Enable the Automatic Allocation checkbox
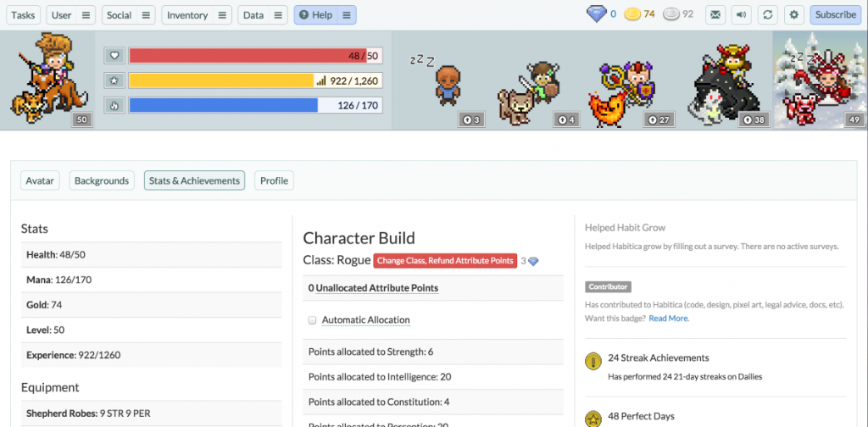The image size is (868, 427). (x=312, y=320)
